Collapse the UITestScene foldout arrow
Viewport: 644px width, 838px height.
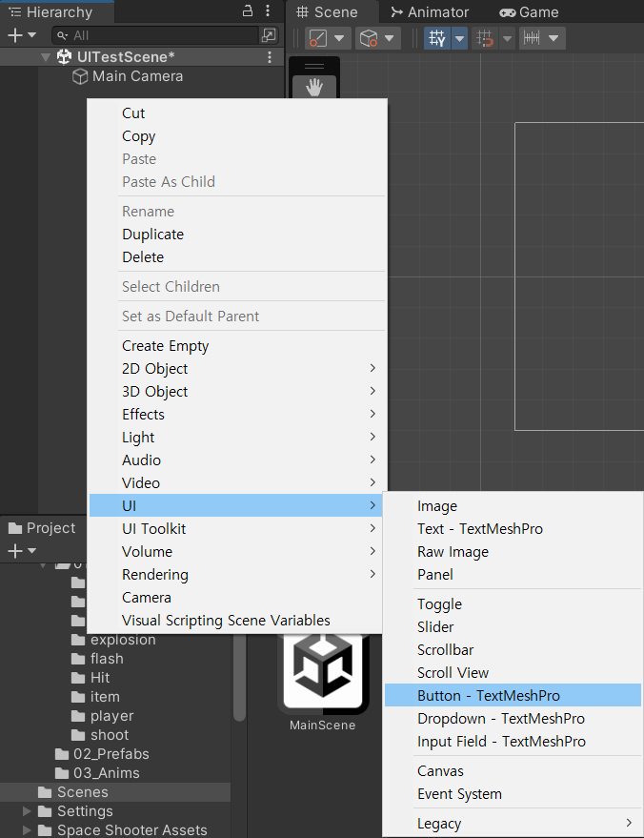(x=46, y=56)
